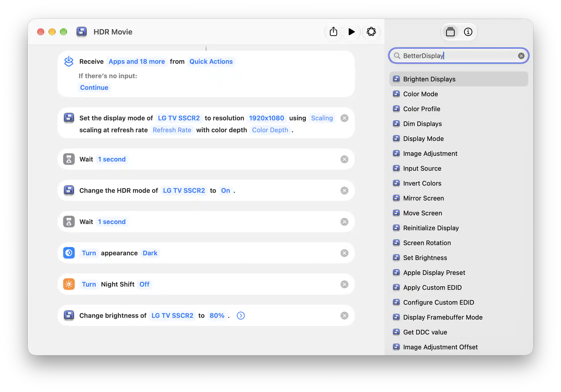Open the Apps and 18 more input types
This screenshot has width=561, height=392.
(137, 62)
